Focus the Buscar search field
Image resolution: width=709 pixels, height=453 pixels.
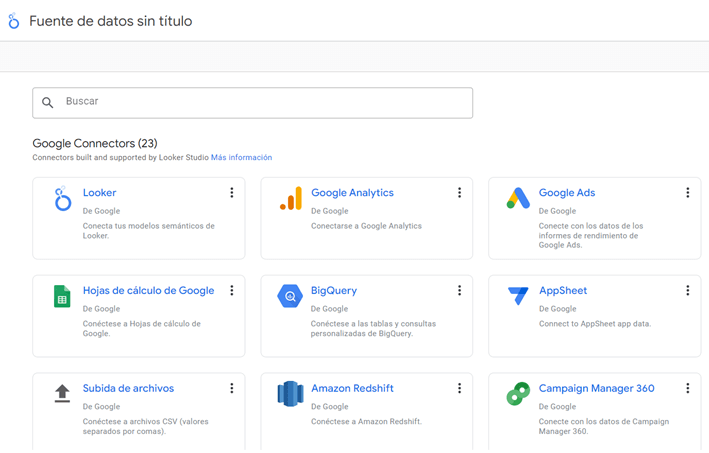click(x=253, y=103)
